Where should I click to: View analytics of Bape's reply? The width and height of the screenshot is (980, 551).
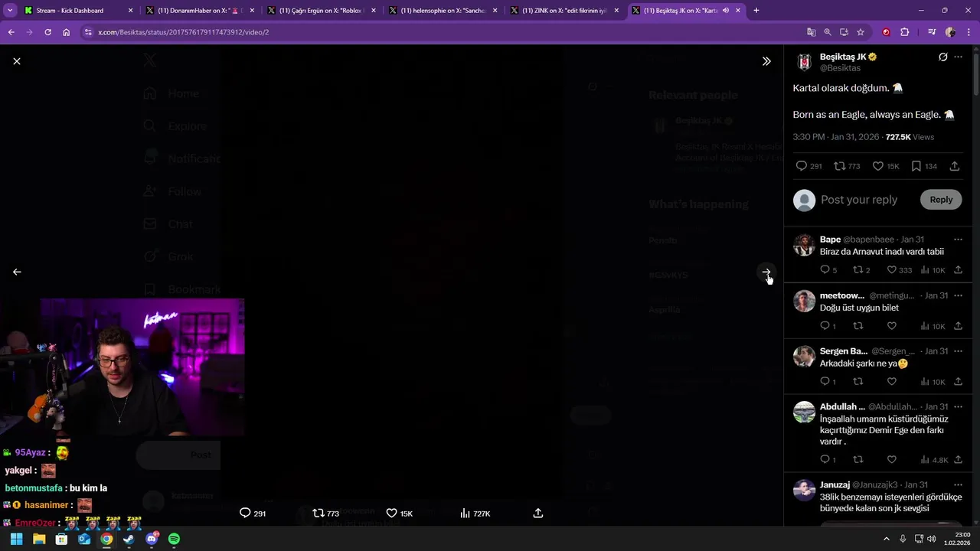pos(933,270)
